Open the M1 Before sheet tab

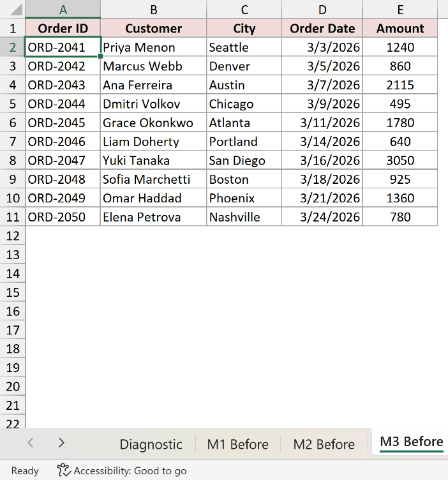click(238, 444)
